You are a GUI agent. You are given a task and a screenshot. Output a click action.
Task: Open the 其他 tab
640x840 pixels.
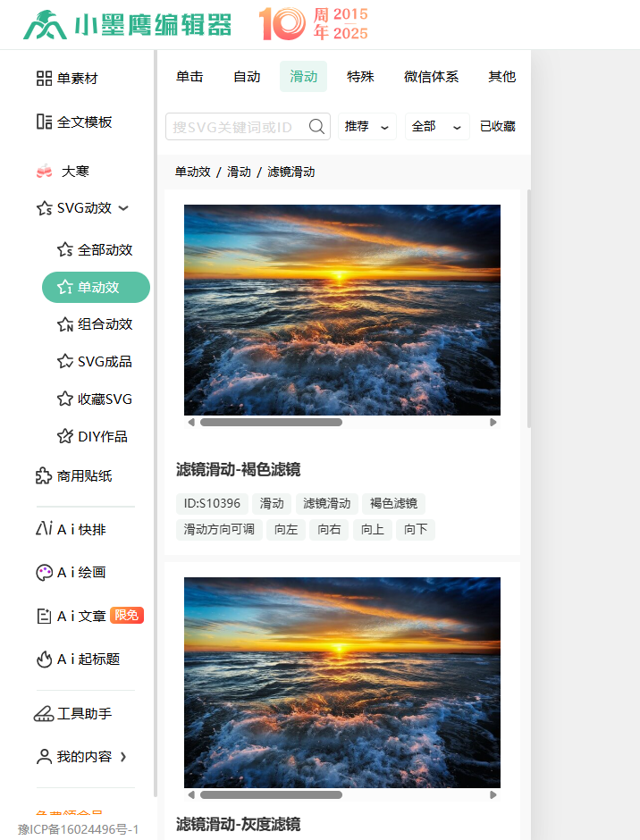coord(501,77)
